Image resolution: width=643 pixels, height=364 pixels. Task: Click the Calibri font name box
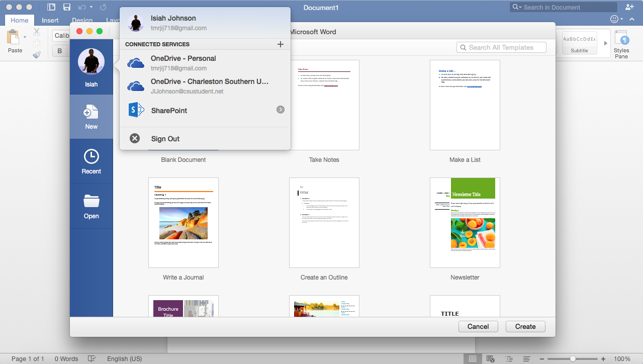click(61, 35)
